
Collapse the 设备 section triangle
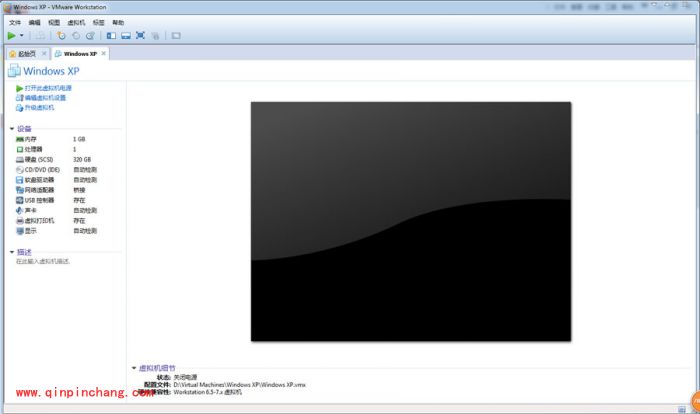click(12, 129)
